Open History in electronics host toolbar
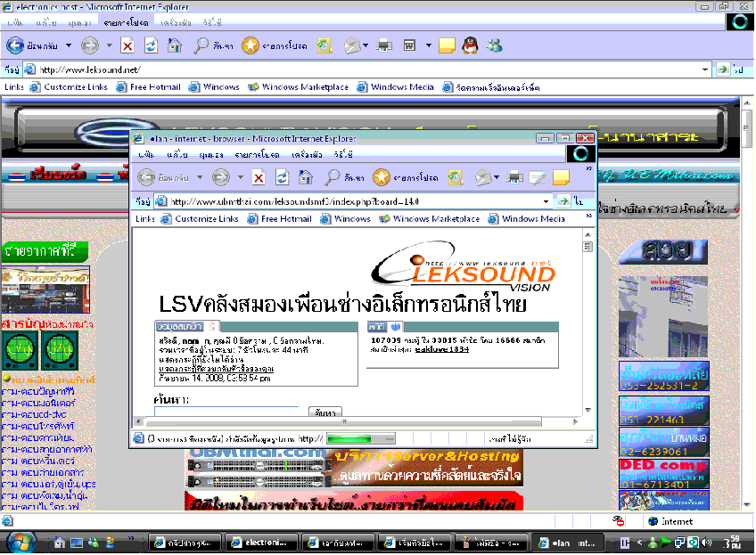Image resolution: width=756 pixels, height=555 pixels. [325, 45]
